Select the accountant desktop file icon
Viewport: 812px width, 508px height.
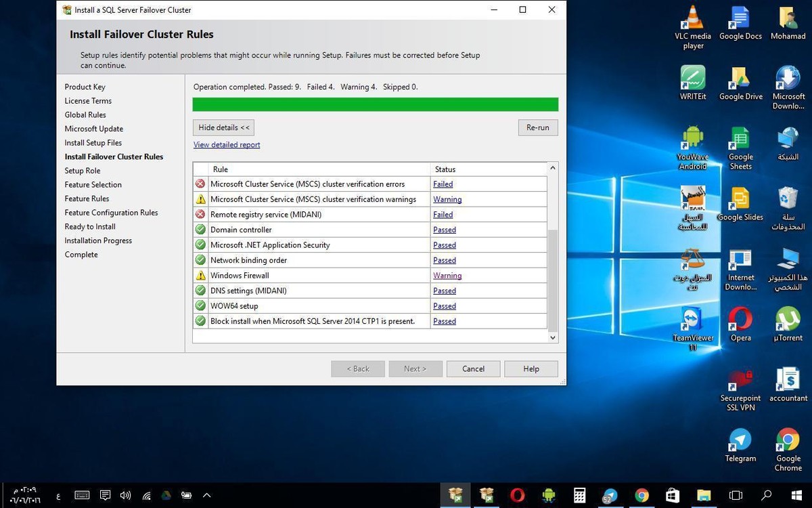point(788,385)
